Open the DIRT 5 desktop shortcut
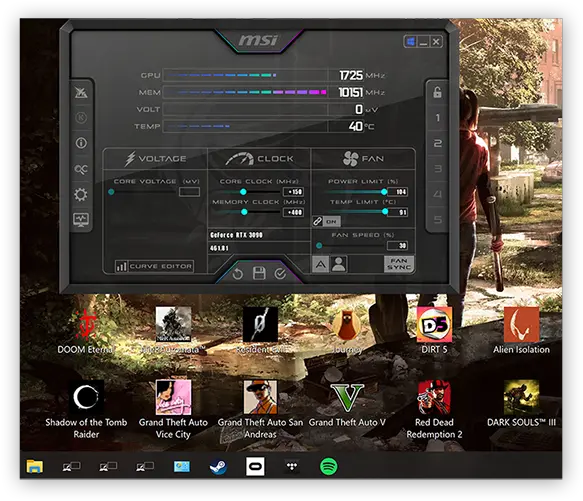Viewport: 583px width, 501px height. pos(434,330)
